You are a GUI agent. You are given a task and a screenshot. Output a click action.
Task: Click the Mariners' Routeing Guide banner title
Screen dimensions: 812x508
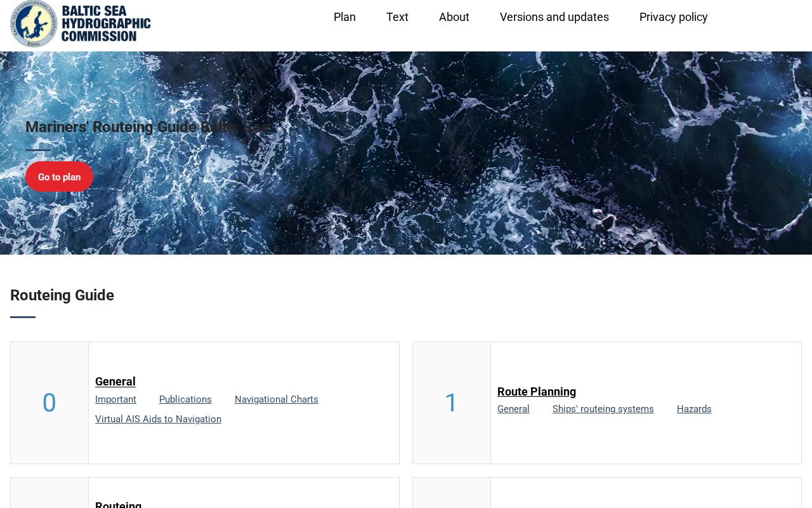pos(147,127)
